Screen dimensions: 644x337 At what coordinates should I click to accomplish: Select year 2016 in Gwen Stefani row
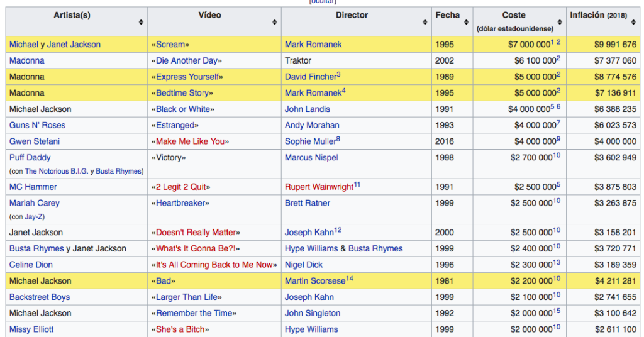pos(445,141)
